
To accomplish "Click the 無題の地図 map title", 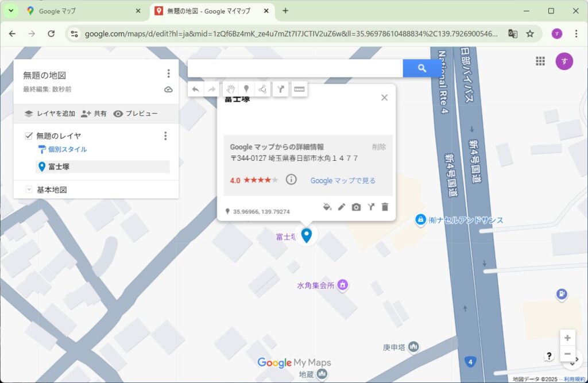I will pyautogui.click(x=45, y=75).
